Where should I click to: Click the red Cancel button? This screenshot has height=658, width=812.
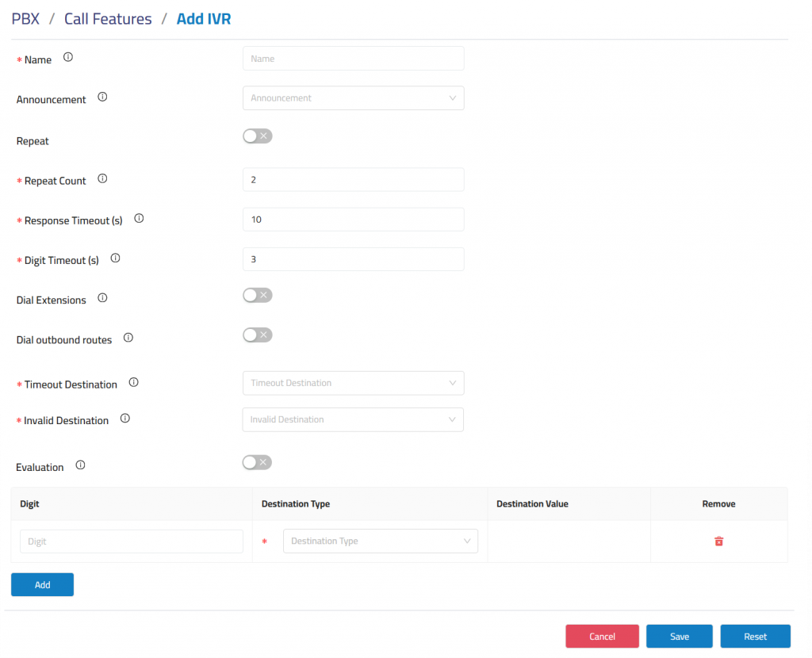[602, 637]
